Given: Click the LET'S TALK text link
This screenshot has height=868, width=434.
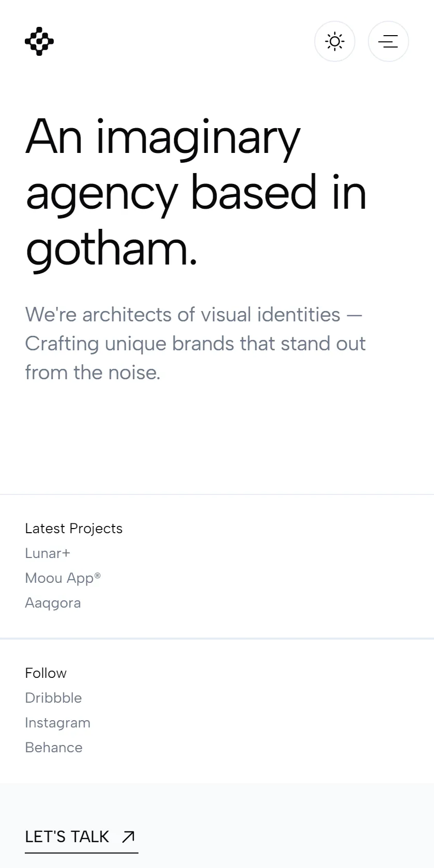Looking at the screenshot, I should pyautogui.click(x=67, y=836).
